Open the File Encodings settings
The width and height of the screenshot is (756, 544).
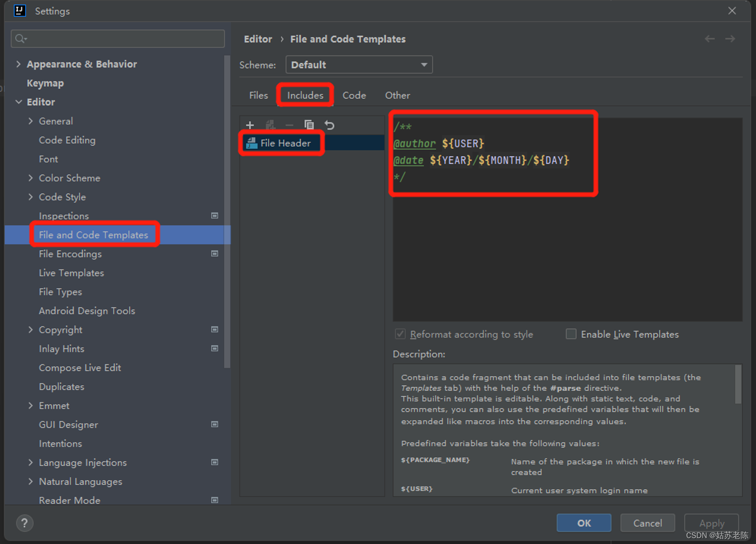70,254
